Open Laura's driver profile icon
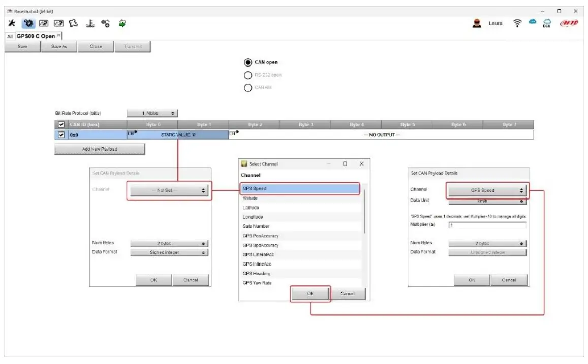Image resolution: width=588 pixels, height=364 pixels. (x=477, y=23)
